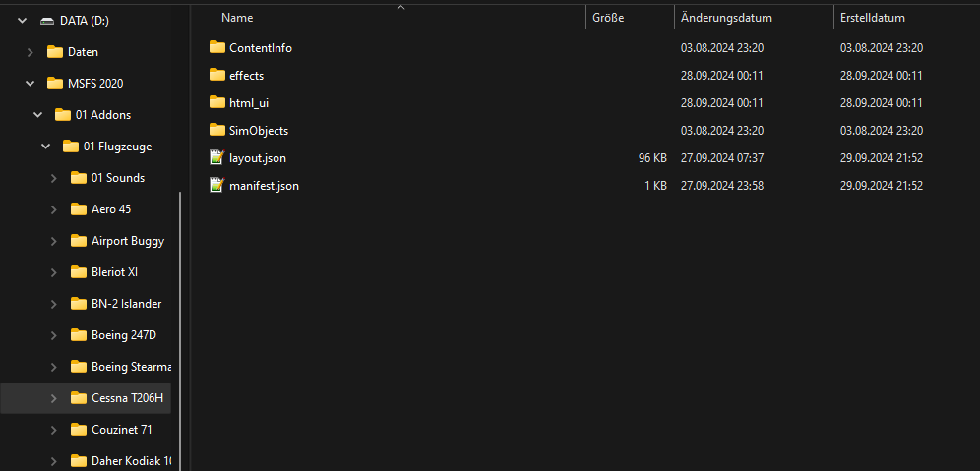This screenshot has width=980, height=471.
Task: Click the ContentInfo folder icon
Action: point(216,47)
